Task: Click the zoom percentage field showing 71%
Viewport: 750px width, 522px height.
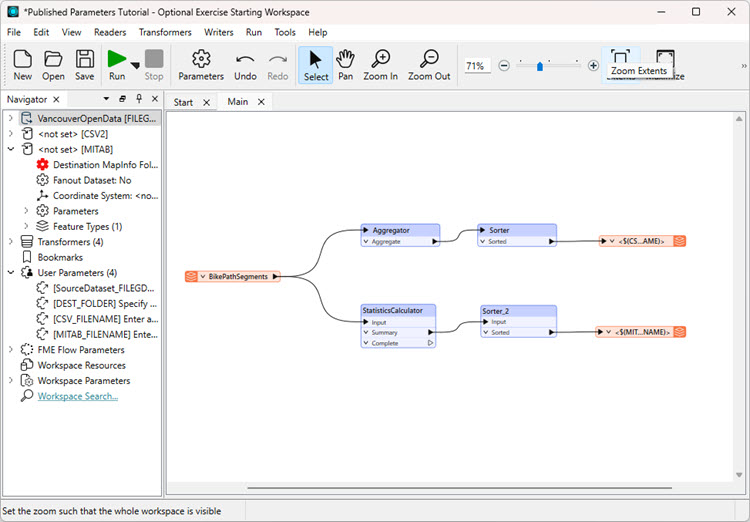Action: coord(477,66)
